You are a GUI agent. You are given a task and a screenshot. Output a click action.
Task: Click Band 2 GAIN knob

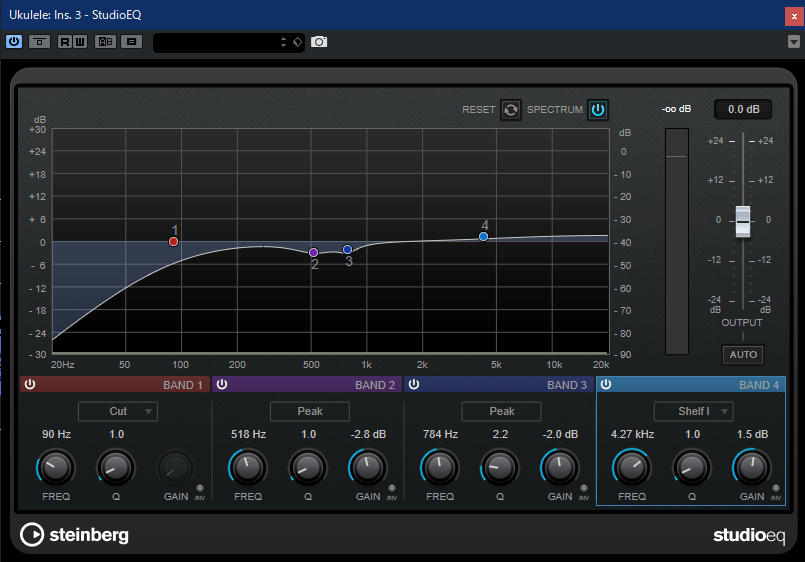click(368, 468)
